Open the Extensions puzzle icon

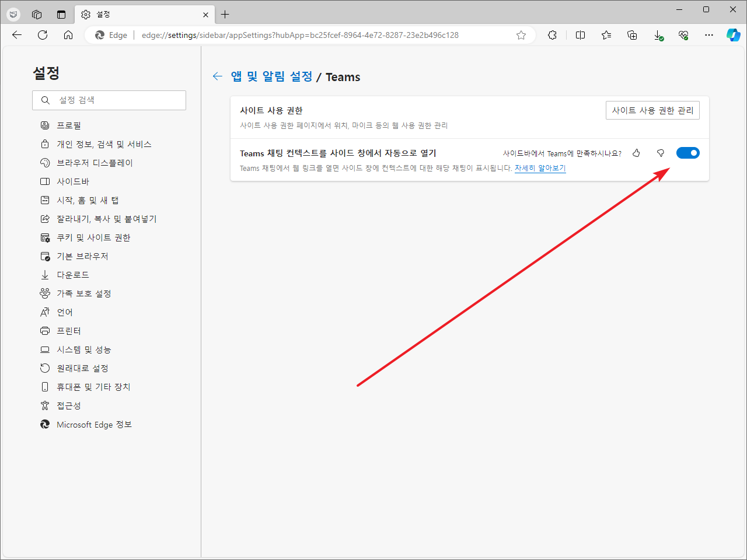pyautogui.click(x=552, y=35)
